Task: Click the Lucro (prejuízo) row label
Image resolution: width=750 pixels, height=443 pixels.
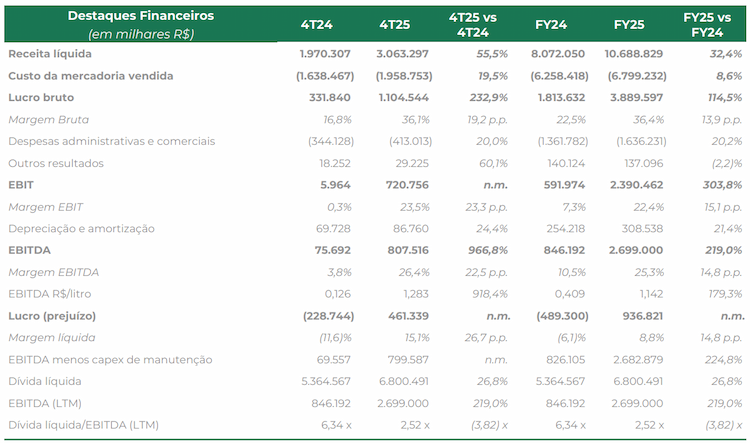Action: (x=52, y=316)
